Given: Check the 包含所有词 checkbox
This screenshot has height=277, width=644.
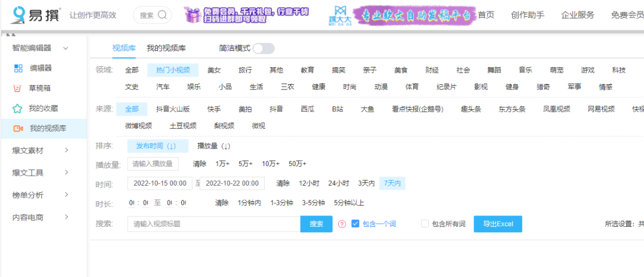Looking at the screenshot, I should tap(425, 224).
